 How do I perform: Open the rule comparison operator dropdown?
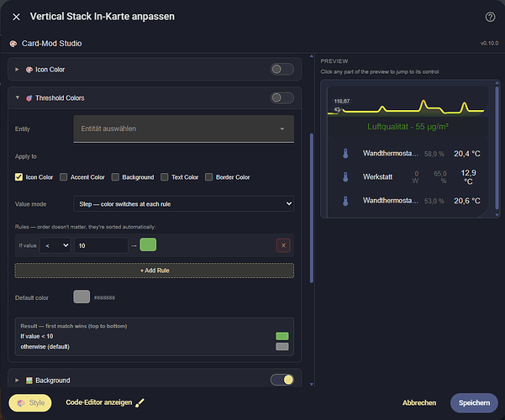click(55, 245)
